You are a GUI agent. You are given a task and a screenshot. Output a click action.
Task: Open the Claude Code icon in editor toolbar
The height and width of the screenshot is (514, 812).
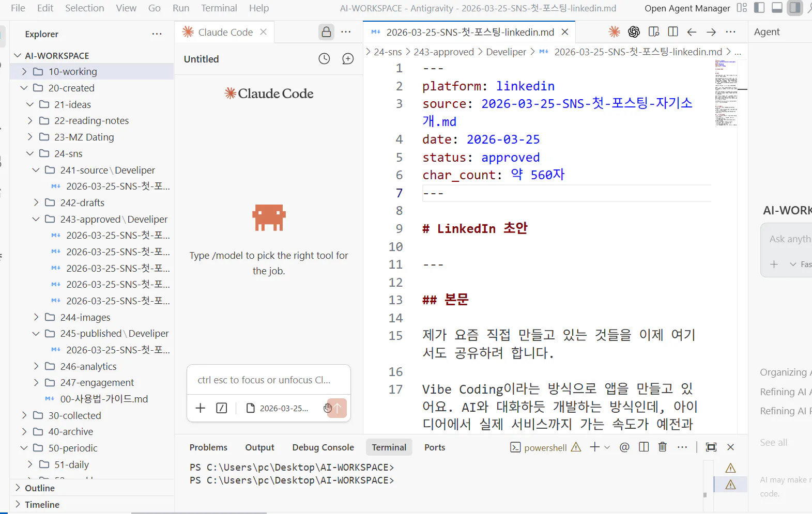click(614, 32)
